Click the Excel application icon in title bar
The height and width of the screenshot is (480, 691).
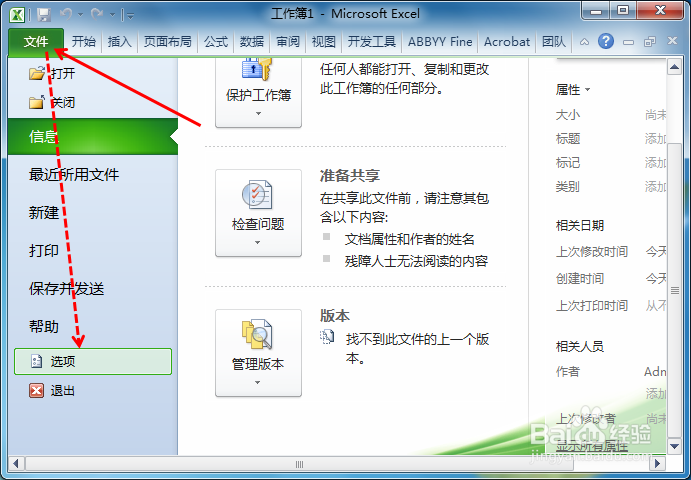[17, 15]
